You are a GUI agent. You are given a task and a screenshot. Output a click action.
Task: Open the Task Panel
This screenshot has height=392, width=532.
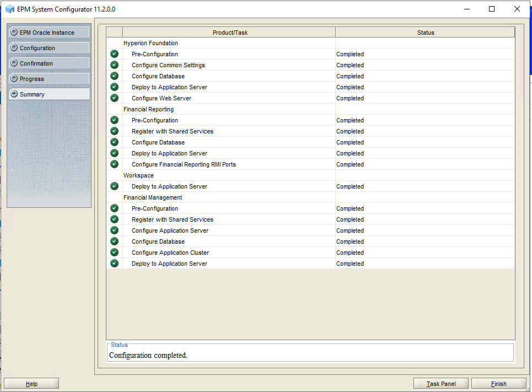pyautogui.click(x=440, y=384)
